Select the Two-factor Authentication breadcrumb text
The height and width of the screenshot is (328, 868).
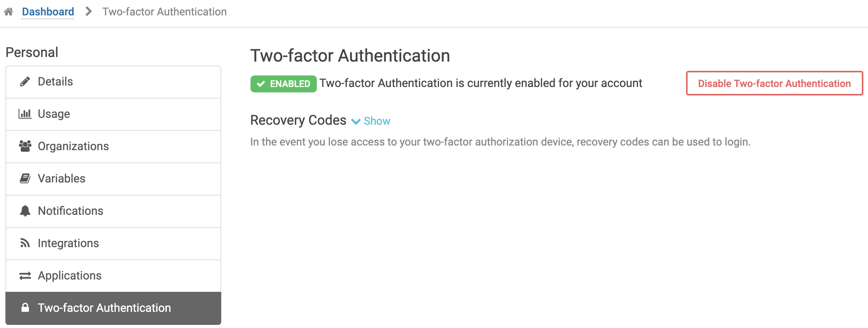tap(165, 11)
